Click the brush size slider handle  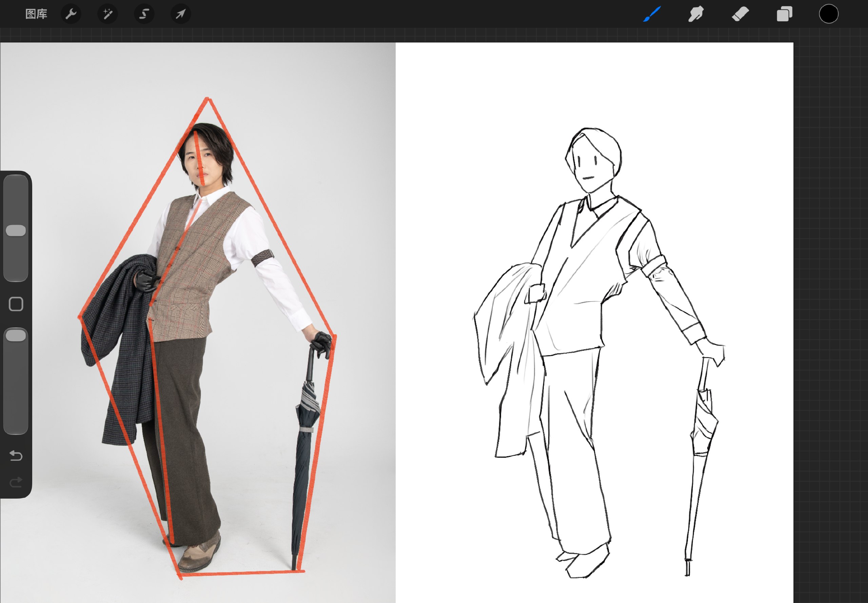coord(16,230)
